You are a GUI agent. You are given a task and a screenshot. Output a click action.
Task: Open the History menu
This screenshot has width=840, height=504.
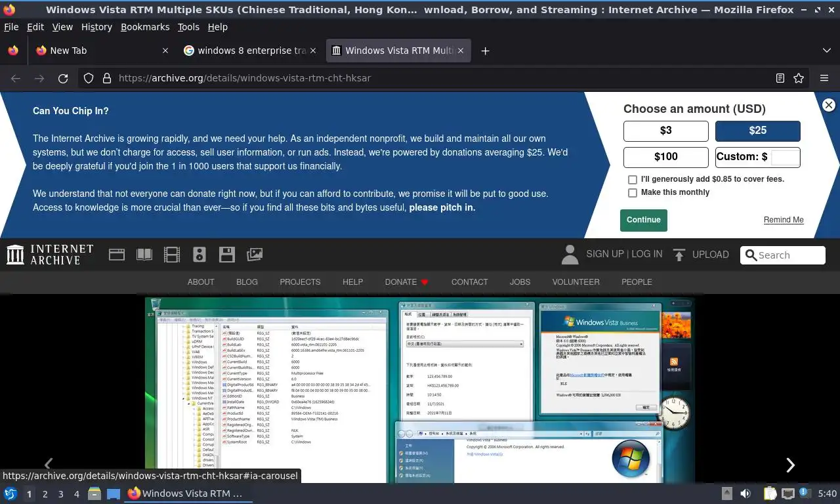click(x=96, y=27)
